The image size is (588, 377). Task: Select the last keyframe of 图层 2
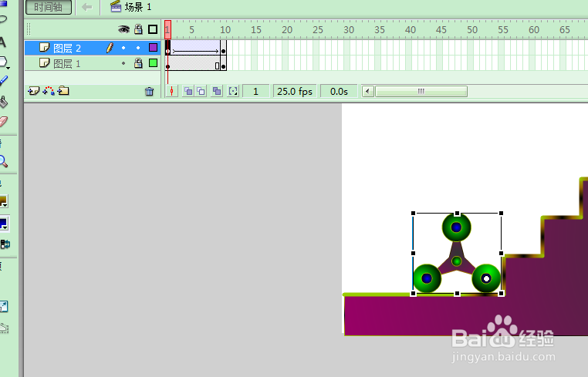224,48
